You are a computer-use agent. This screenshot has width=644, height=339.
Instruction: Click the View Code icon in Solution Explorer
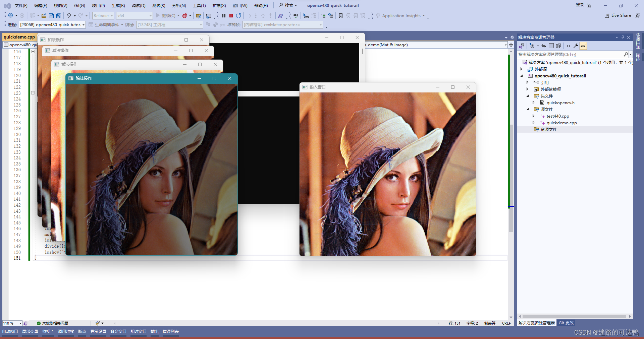pyautogui.click(x=569, y=46)
